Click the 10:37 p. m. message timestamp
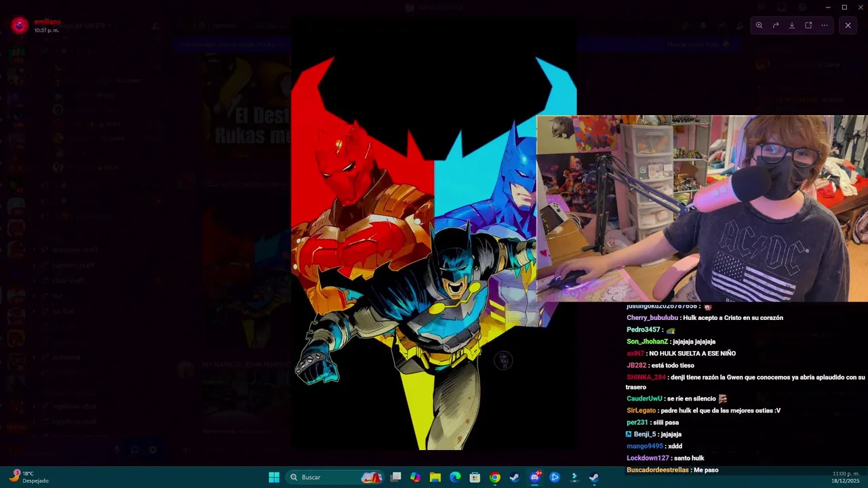 tap(48, 30)
